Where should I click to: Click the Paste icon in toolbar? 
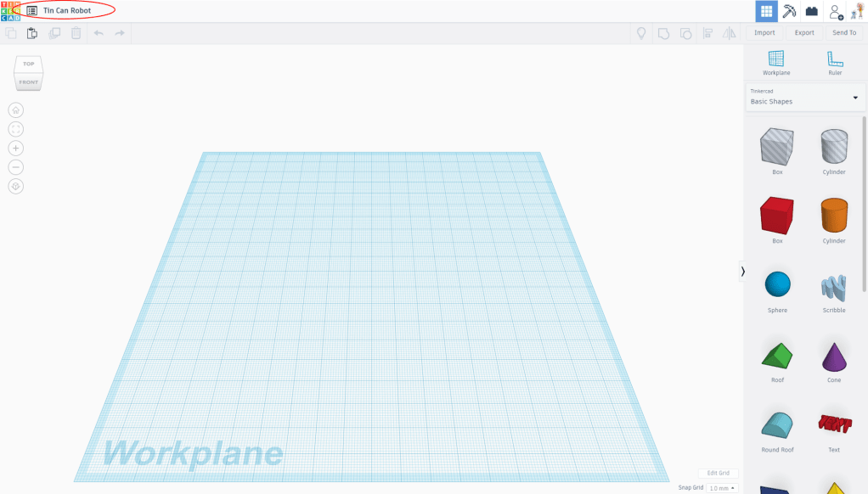32,33
